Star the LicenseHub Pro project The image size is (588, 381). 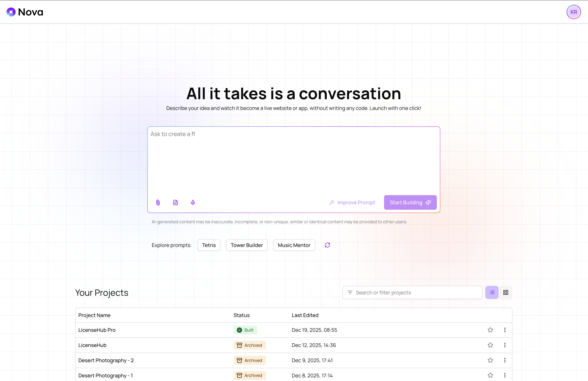click(490, 330)
